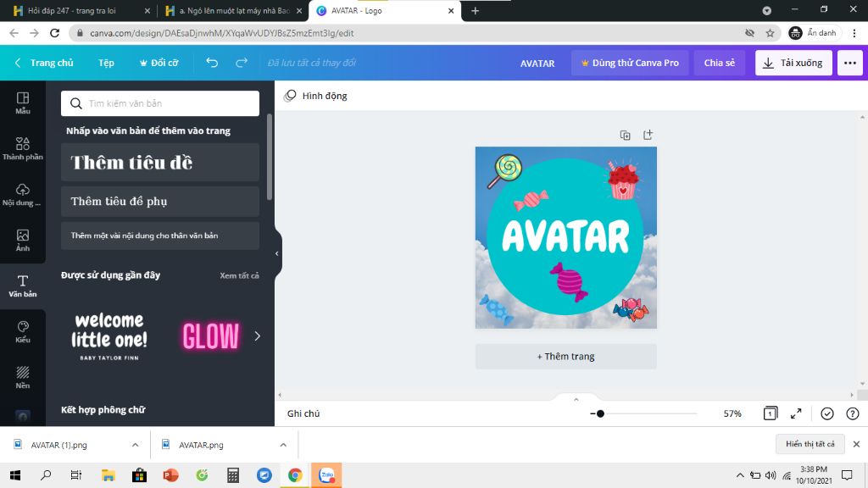Click the Hình động animation button
Screen dimensions: 868x488
[x=315, y=96]
